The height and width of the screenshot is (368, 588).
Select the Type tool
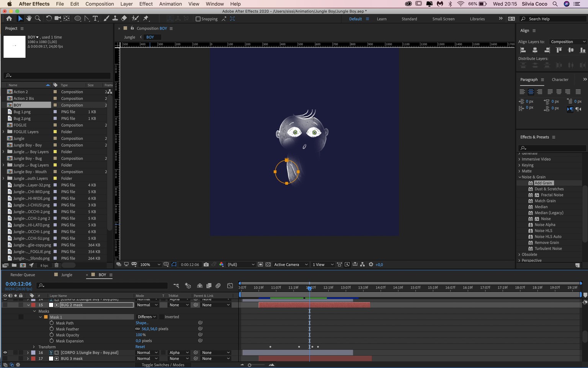tap(95, 18)
